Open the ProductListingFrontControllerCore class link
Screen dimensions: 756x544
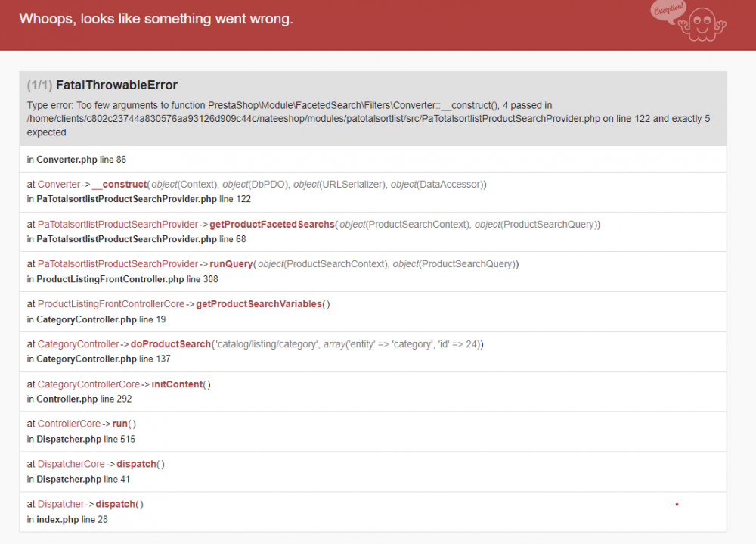coord(111,304)
